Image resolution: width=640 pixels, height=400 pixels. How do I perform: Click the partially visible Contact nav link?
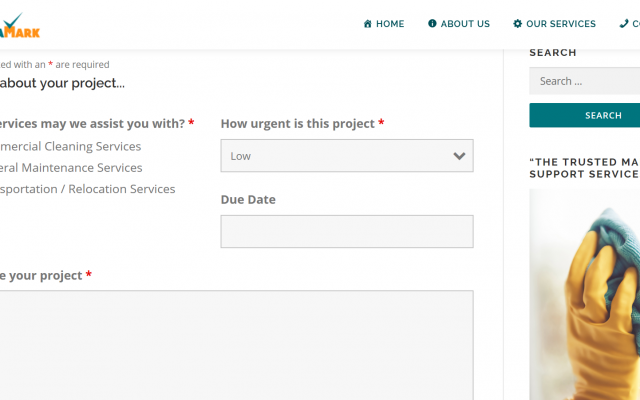tap(635, 24)
